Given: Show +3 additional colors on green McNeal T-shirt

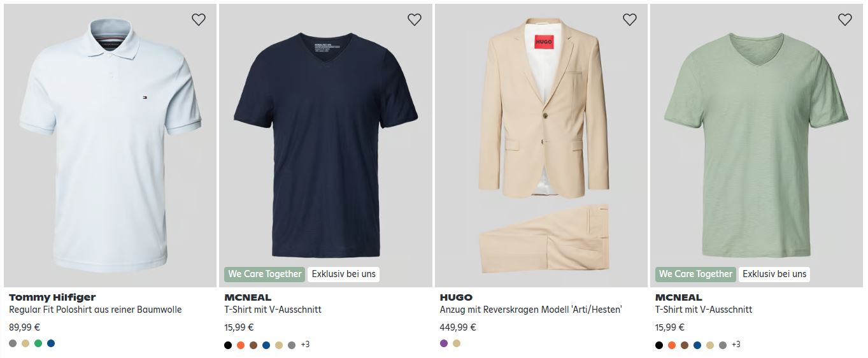Looking at the screenshot, I should pyautogui.click(x=736, y=345).
